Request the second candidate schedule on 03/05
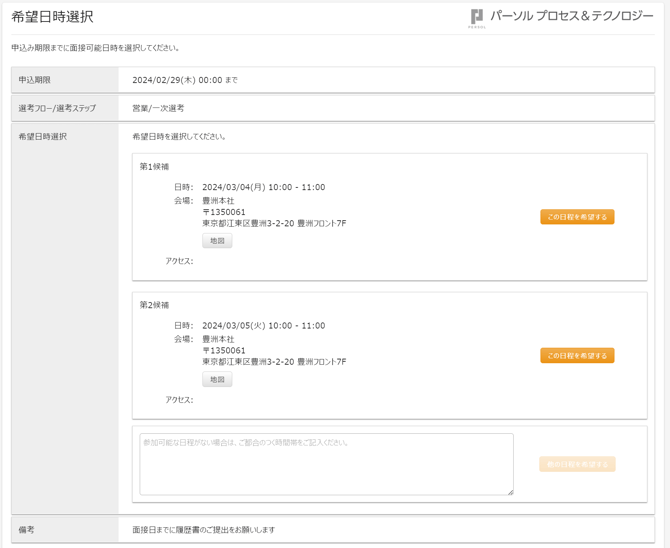This screenshot has height=548, width=670. 577,356
